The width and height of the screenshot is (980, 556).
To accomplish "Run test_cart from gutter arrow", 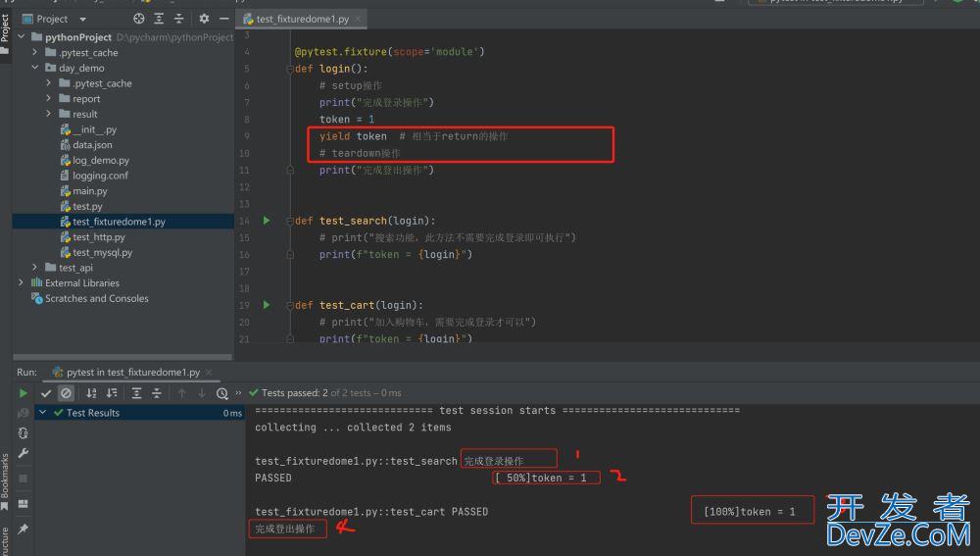I will tap(267, 305).
